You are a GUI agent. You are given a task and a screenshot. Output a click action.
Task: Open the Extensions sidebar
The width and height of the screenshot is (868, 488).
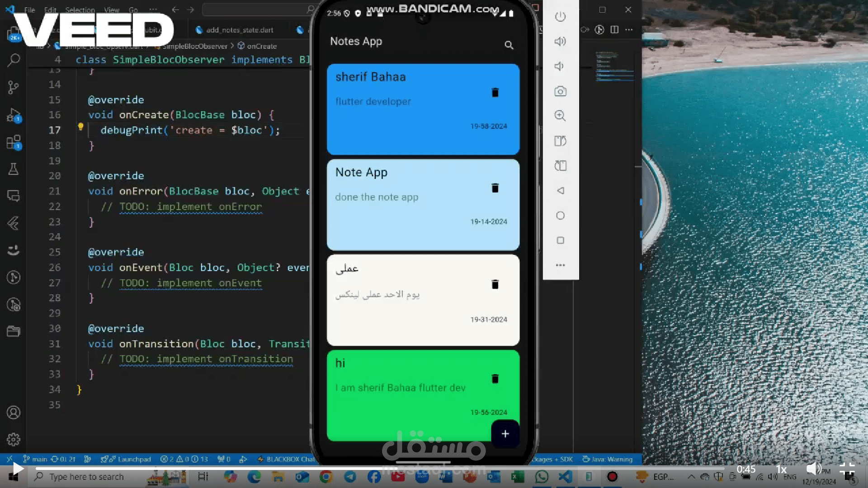click(14, 142)
